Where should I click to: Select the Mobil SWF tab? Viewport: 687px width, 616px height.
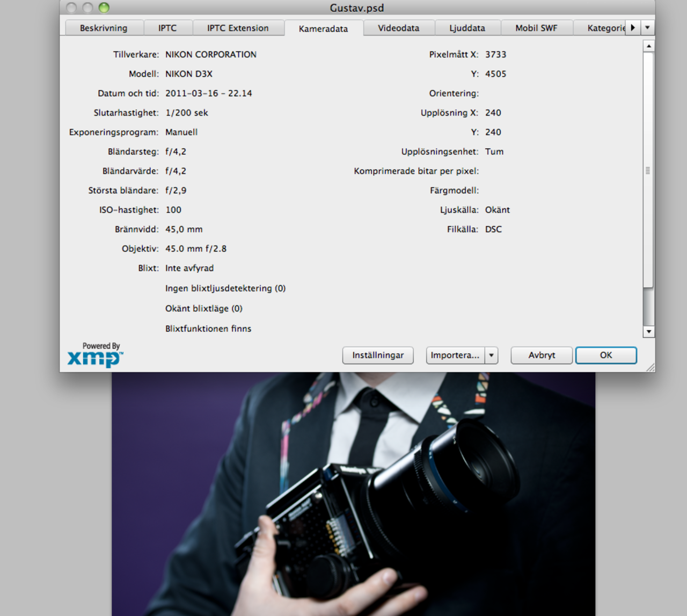[536, 28]
